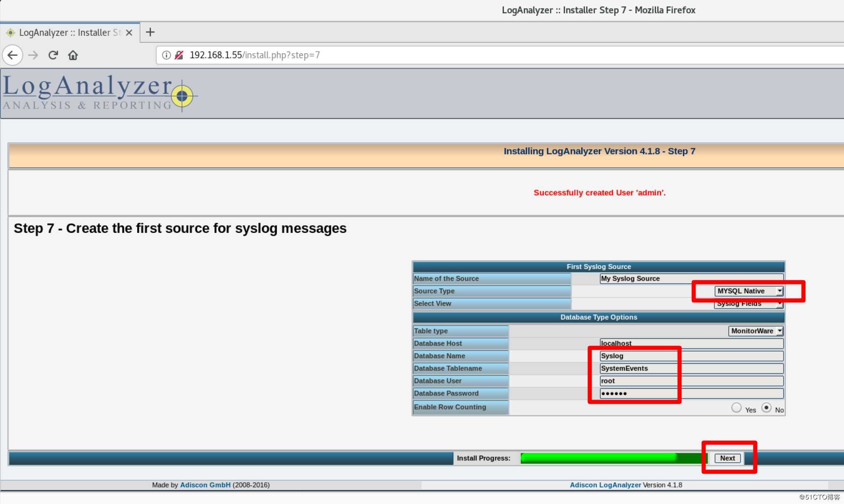Toggle the currently selected radio button
The width and height of the screenshot is (844, 504).
click(735, 408)
